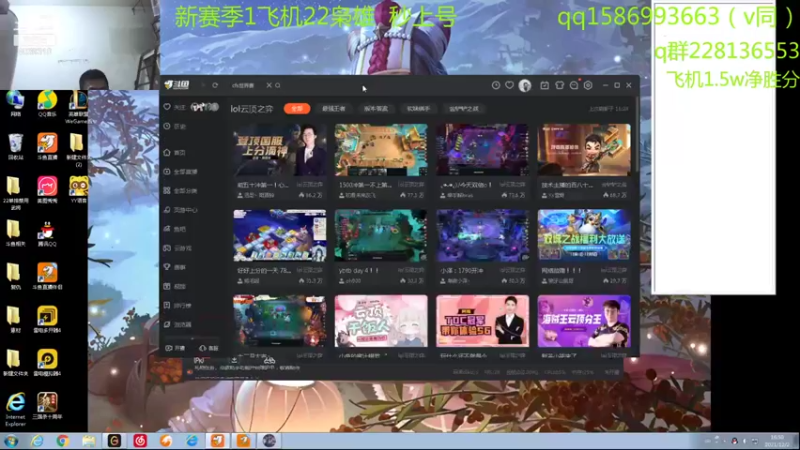
Task: Open the messages bubble icon
Action: pyautogui.click(x=574, y=85)
